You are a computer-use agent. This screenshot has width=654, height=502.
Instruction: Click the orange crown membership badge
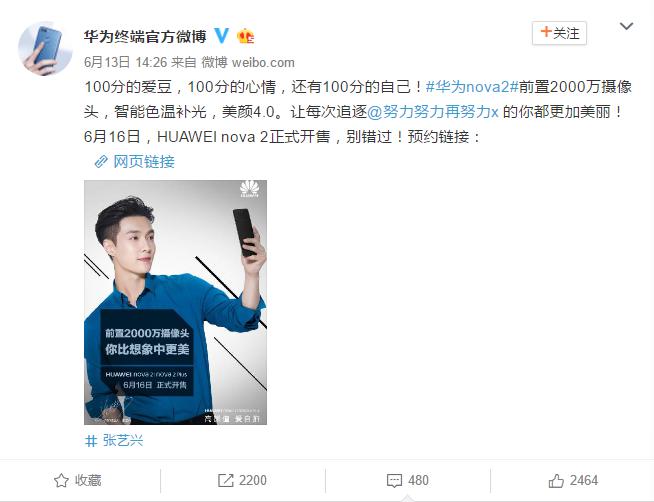point(246,37)
